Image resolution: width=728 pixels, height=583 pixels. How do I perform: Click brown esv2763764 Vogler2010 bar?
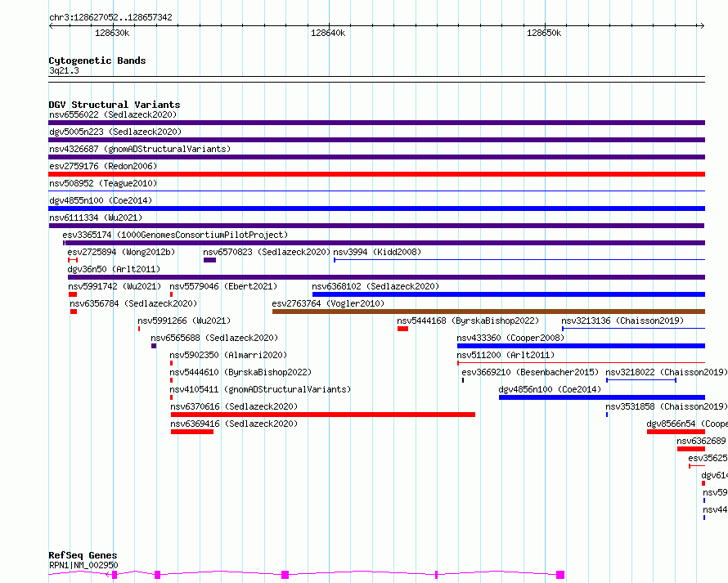click(488, 312)
